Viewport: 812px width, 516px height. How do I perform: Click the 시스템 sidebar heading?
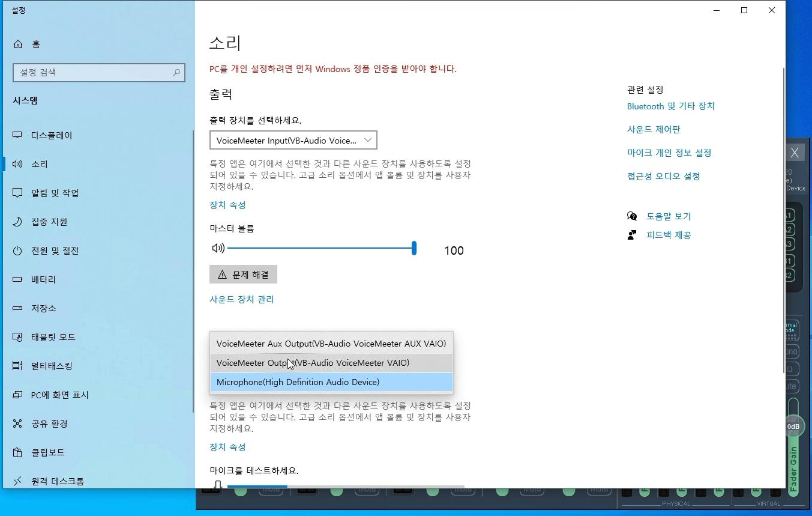click(25, 101)
